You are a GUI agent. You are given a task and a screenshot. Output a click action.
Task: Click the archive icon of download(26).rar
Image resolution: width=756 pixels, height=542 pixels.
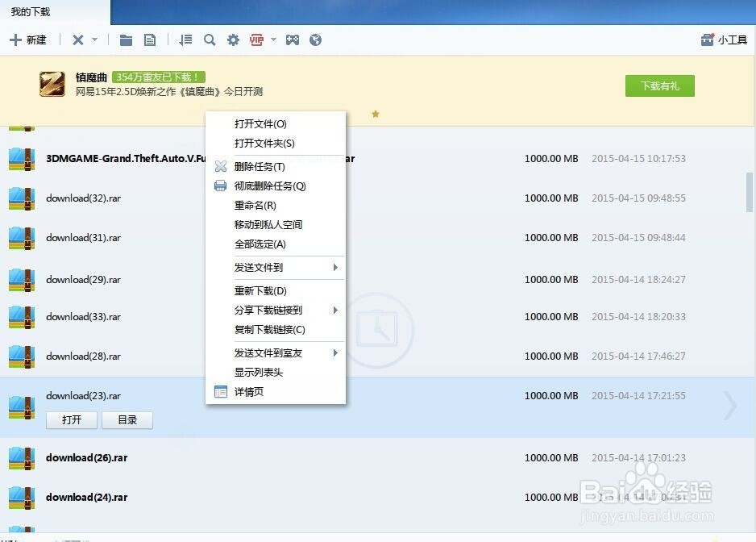[22, 458]
